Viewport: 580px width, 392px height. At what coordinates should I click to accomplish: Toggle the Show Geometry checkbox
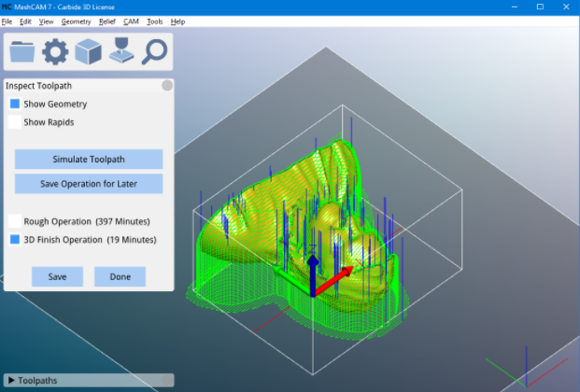coord(15,104)
